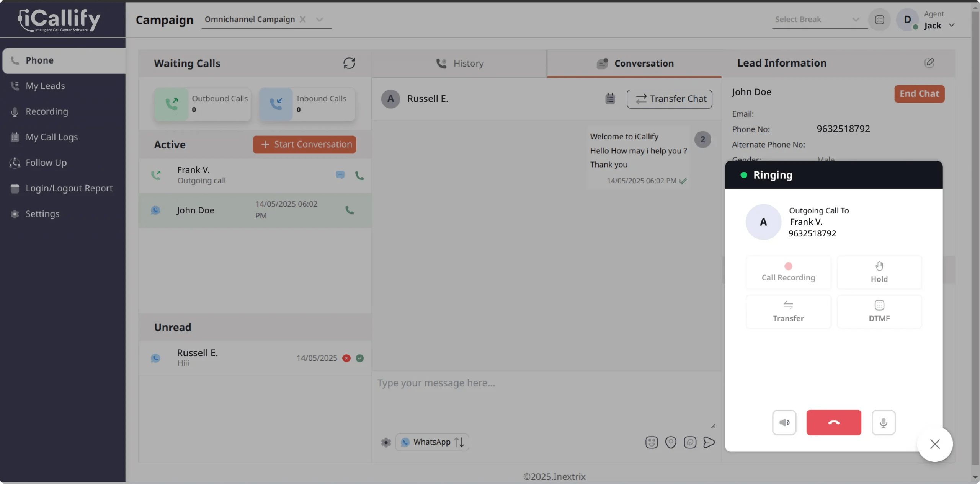Mute the microphone in the call popup
This screenshot has height=484, width=980.
(x=883, y=422)
